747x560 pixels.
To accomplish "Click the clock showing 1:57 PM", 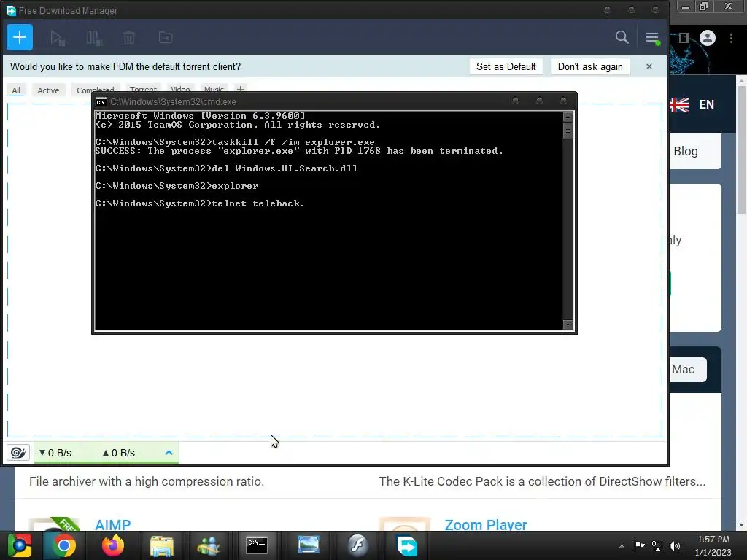I will point(713,540).
